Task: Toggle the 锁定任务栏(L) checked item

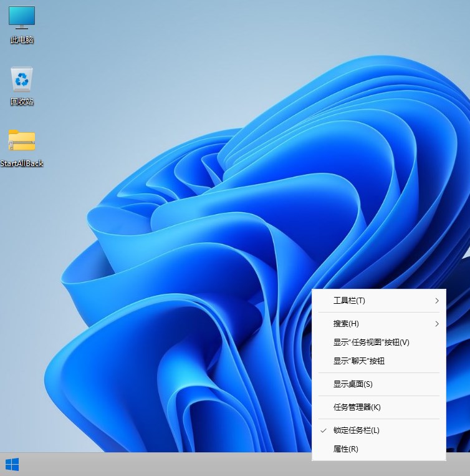Action: 379,430
